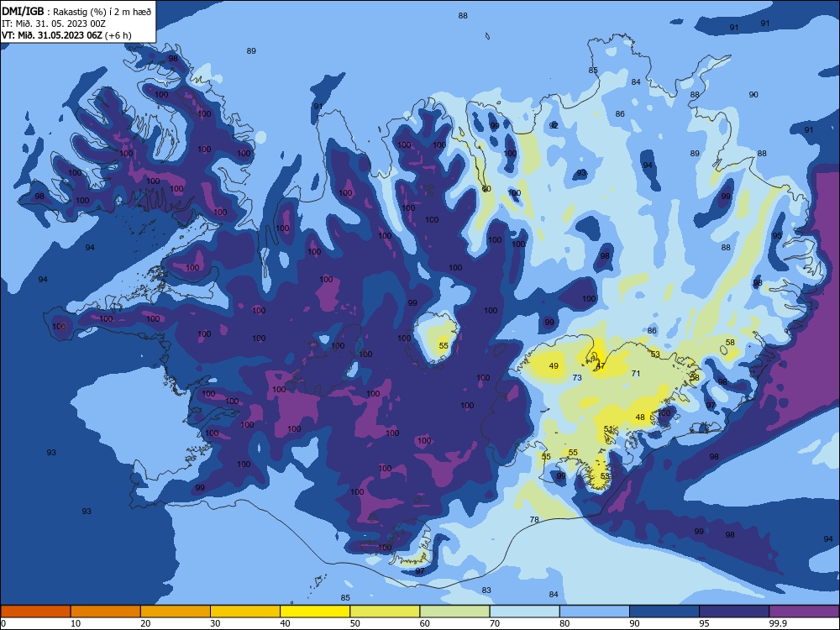
Task: Click the humidity value '49' on the map
Action: tap(554, 366)
